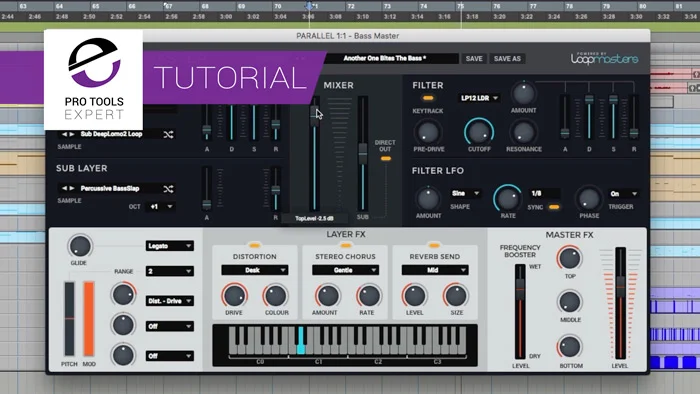
Task: Open the first Off mod destination dropdown
Action: [x=170, y=326]
